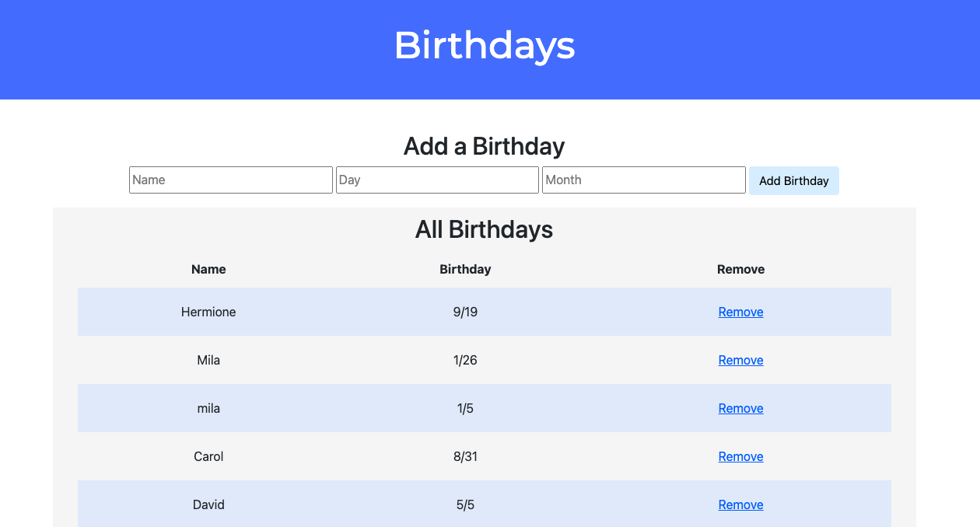Screen dimensions: 980x527
Task: Focus the Day input field
Action: pos(437,180)
